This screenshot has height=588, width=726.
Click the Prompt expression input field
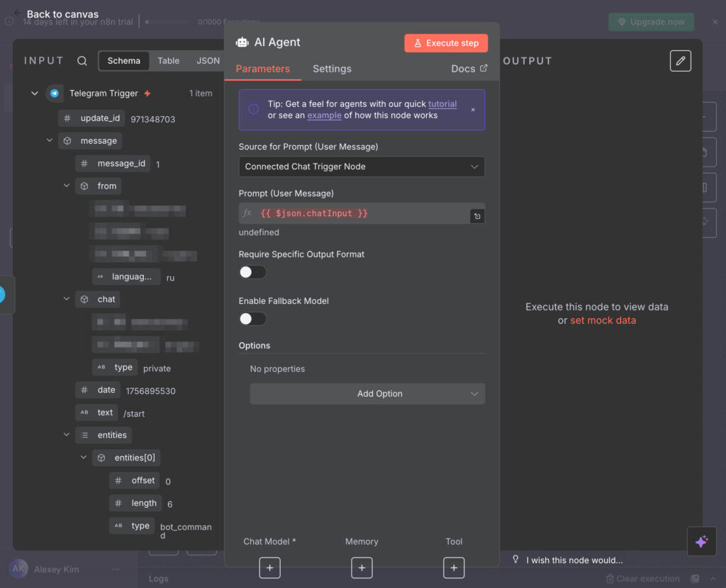pos(354,213)
